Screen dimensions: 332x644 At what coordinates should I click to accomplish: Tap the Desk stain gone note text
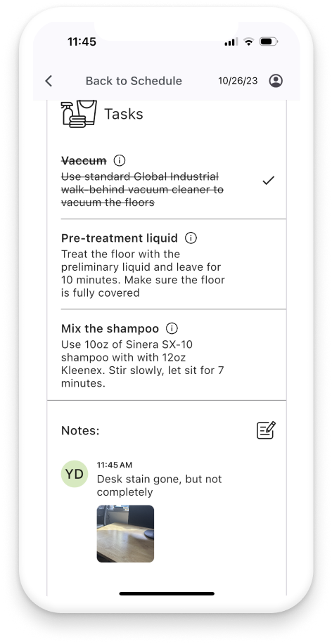tap(160, 486)
